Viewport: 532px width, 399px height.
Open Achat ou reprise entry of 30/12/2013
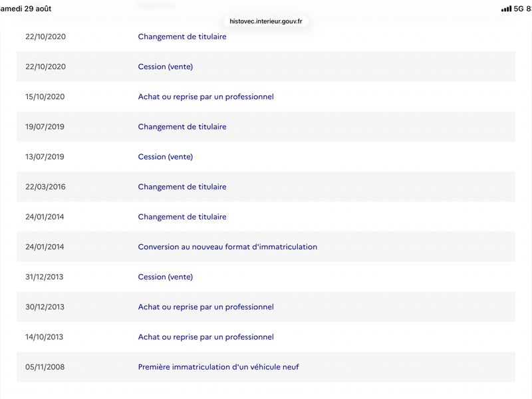pyautogui.click(x=205, y=307)
